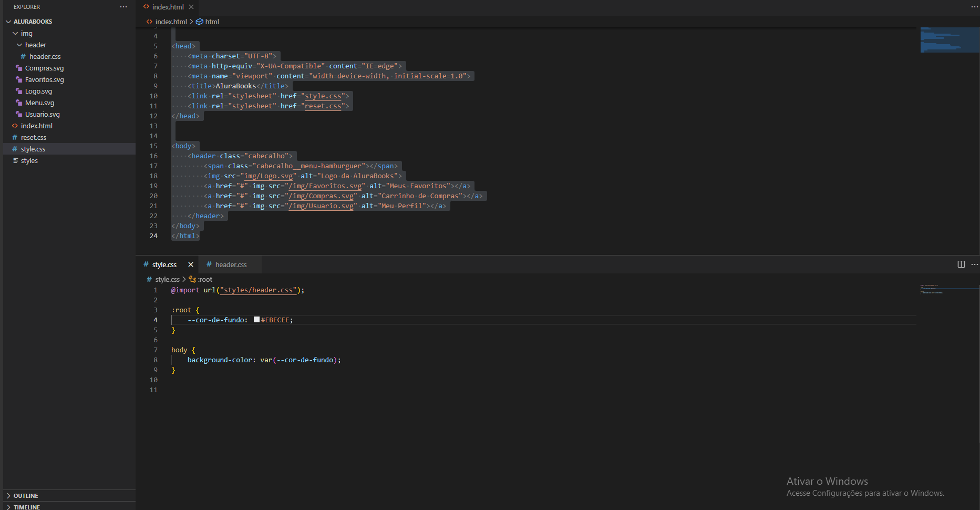980x510 pixels.
Task: Click index.html breadcrumb in top editor
Action: 171,22
